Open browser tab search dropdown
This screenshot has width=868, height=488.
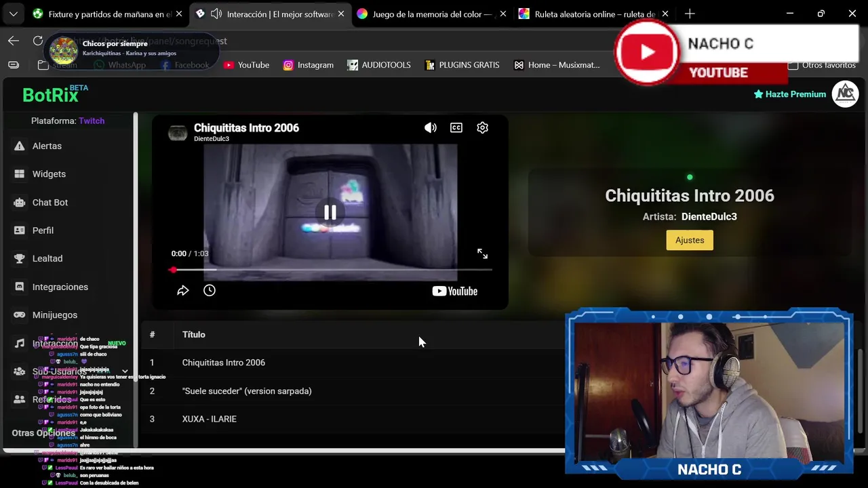point(13,14)
